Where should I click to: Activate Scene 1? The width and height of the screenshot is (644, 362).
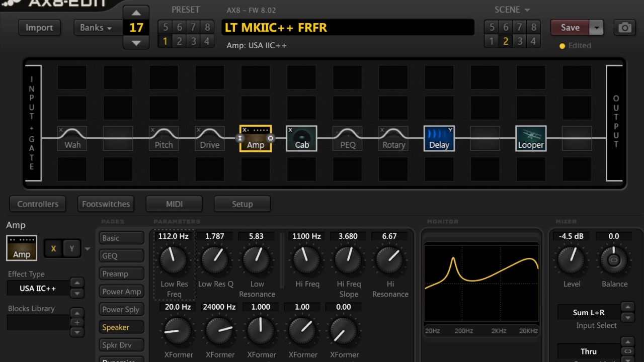tap(492, 41)
